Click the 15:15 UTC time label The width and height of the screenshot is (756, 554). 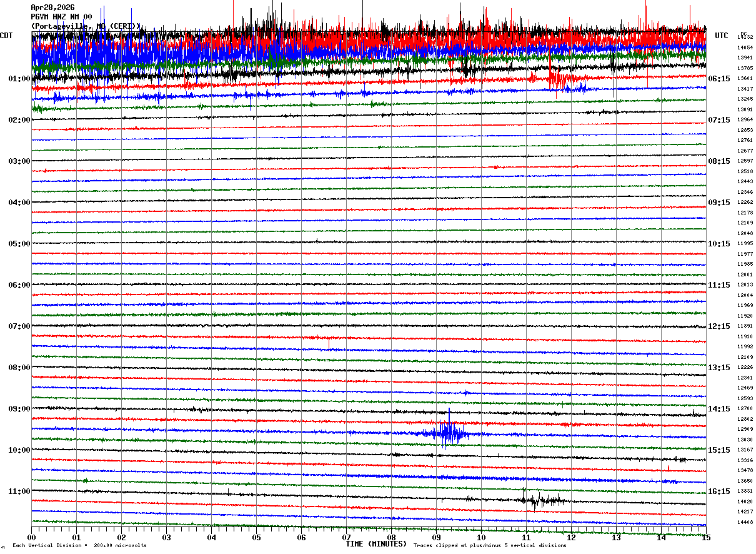click(719, 450)
